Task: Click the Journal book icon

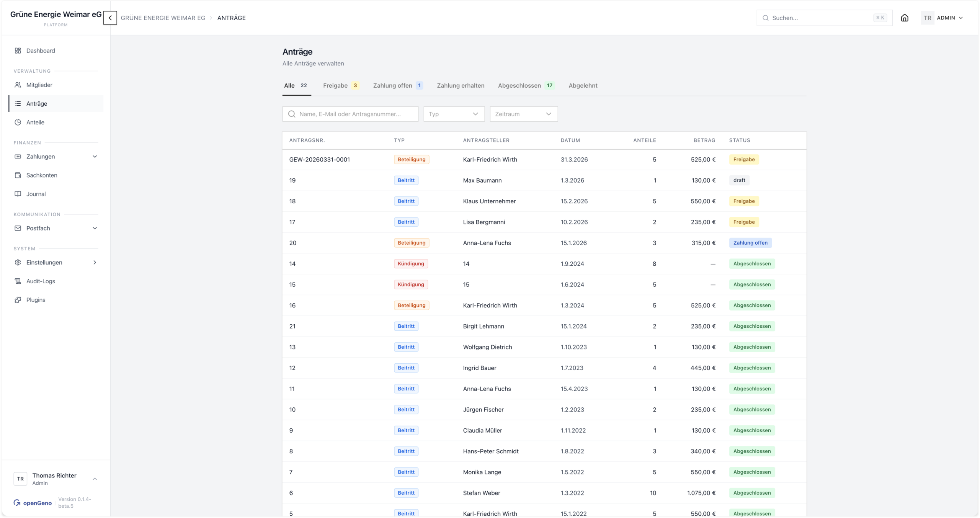Action: 18,194
